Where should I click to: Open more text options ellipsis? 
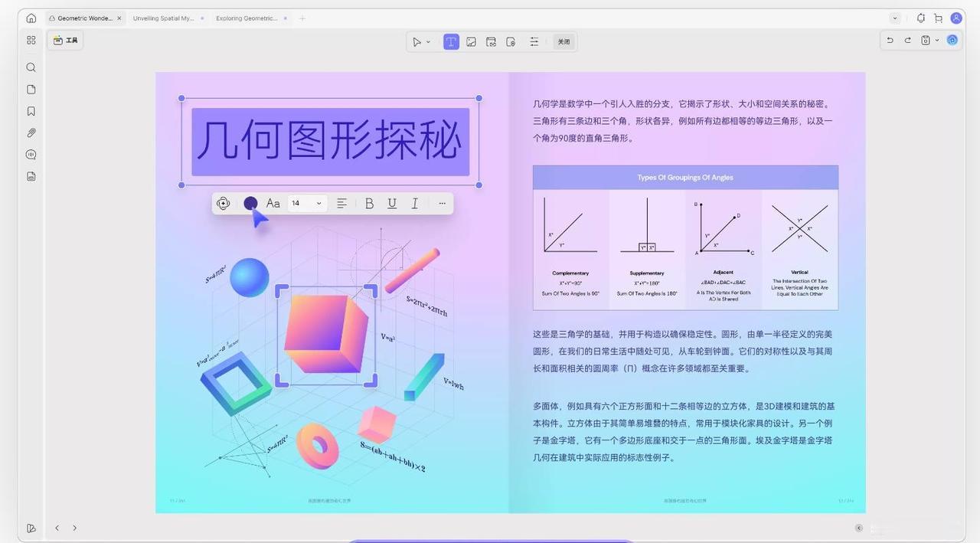tap(442, 203)
